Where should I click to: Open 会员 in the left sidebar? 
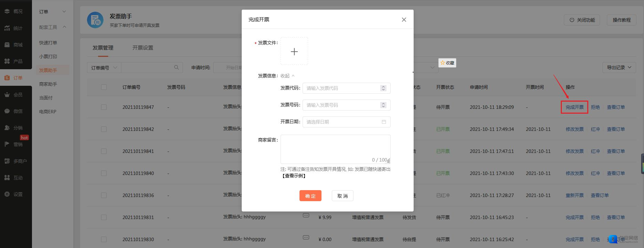click(x=16, y=95)
